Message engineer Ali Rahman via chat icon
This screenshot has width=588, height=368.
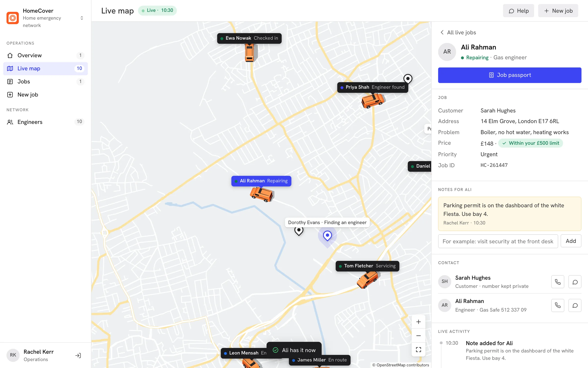[x=575, y=305]
